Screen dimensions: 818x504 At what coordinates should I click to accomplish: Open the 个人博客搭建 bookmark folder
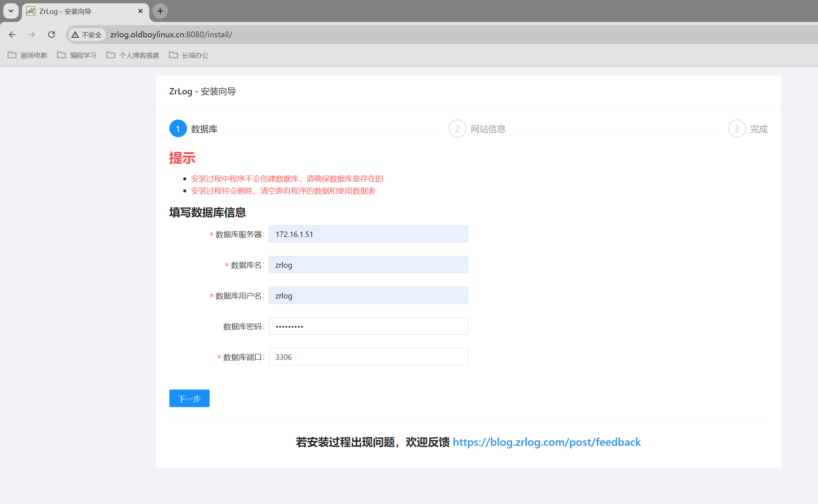(133, 55)
